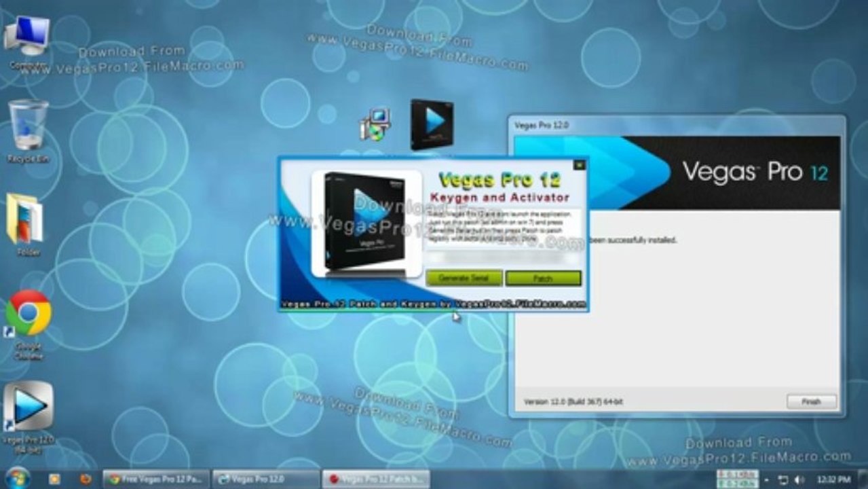
Task: Click the Vegas Pro 12.0 installer title bar
Action: (677, 125)
